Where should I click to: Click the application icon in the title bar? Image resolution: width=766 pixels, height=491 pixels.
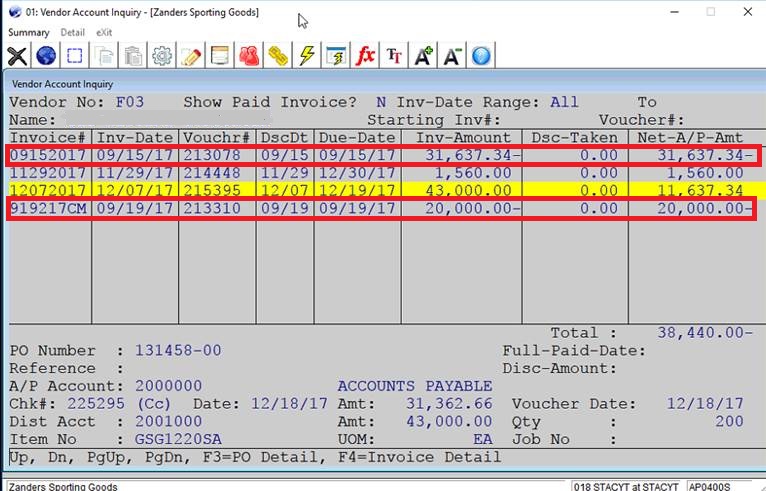pyautogui.click(x=15, y=12)
